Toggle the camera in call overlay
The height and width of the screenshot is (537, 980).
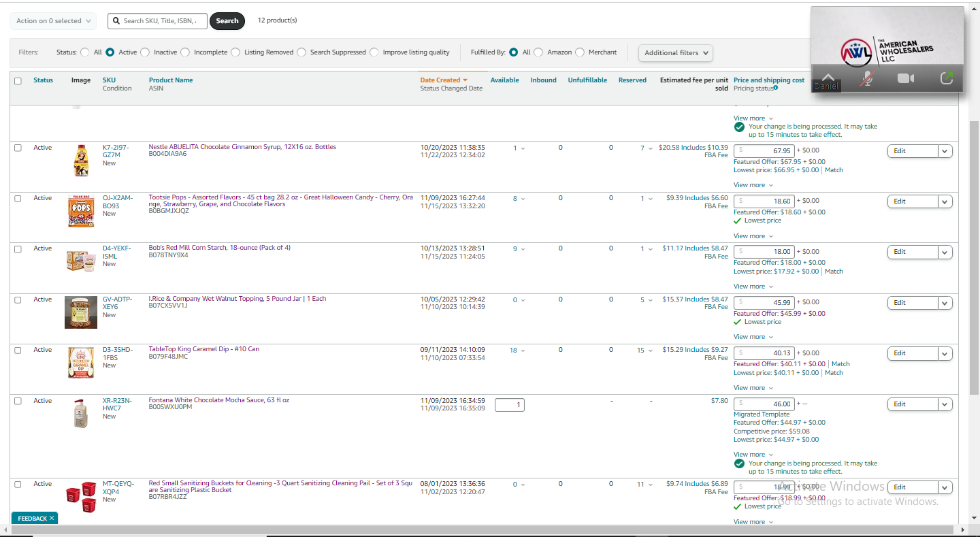click(906, 79)
